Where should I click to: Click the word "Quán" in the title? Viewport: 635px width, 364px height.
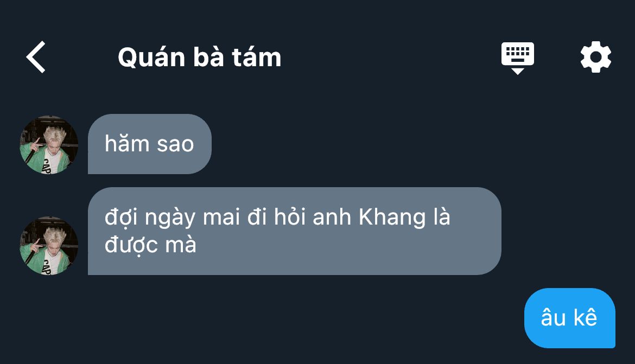pos(151,58)
